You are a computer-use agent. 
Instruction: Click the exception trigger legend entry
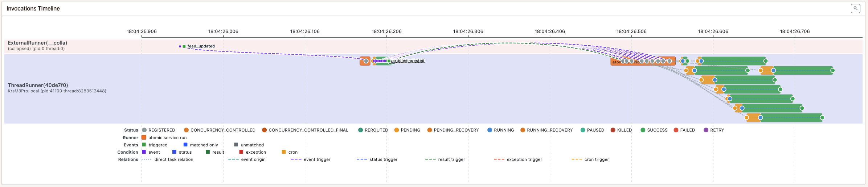[x=518, y=159]
